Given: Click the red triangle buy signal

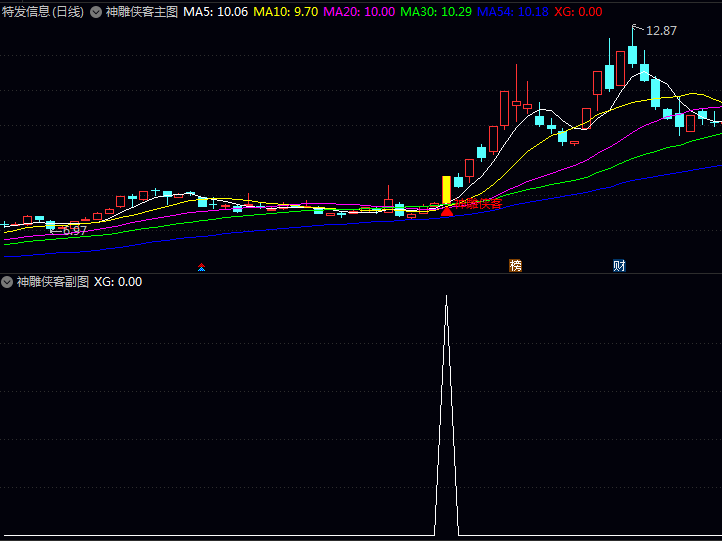Looking at the screenshot, I should [x=447, y=210].
